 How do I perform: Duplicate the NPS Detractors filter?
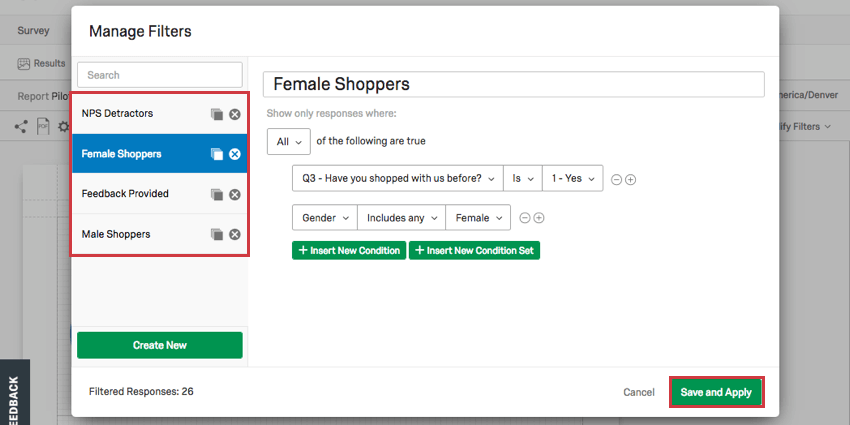(217, 114)
